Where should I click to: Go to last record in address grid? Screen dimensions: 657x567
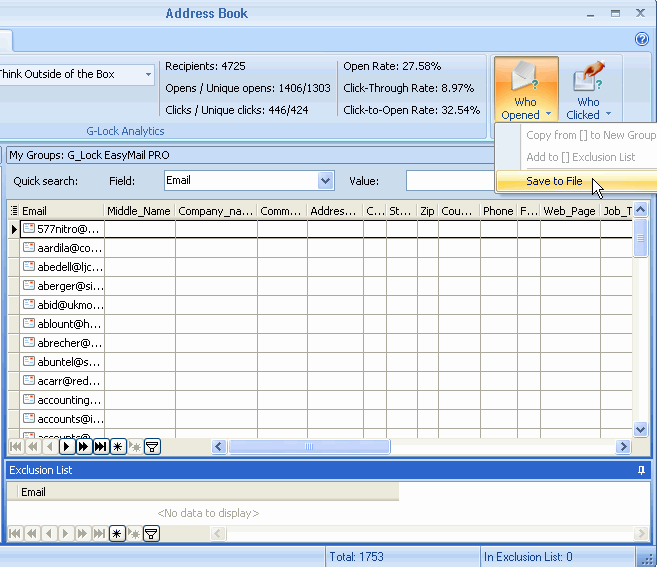[x=101, y=447]
